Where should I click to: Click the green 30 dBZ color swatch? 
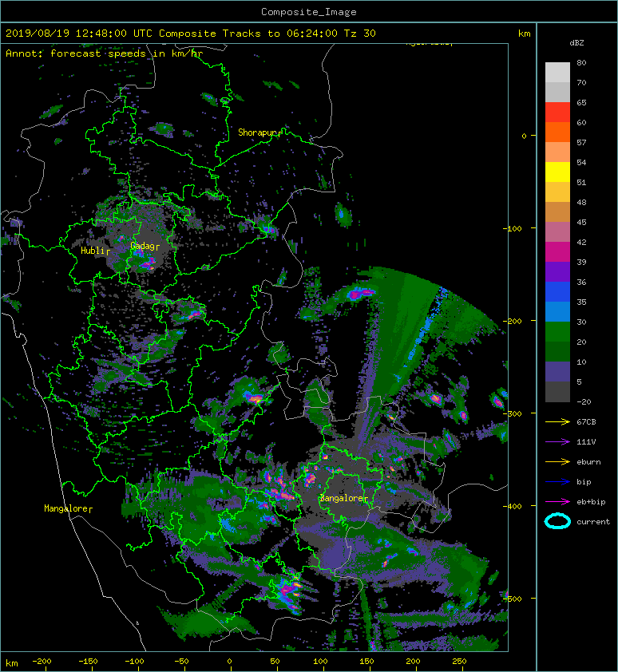pyautogui.click(x=557, y=332)
